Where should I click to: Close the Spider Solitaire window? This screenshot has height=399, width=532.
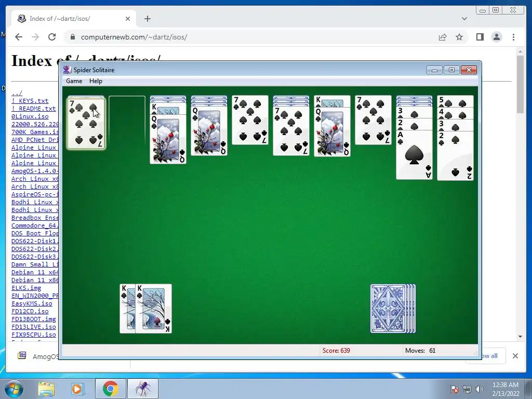coord(469,70)
